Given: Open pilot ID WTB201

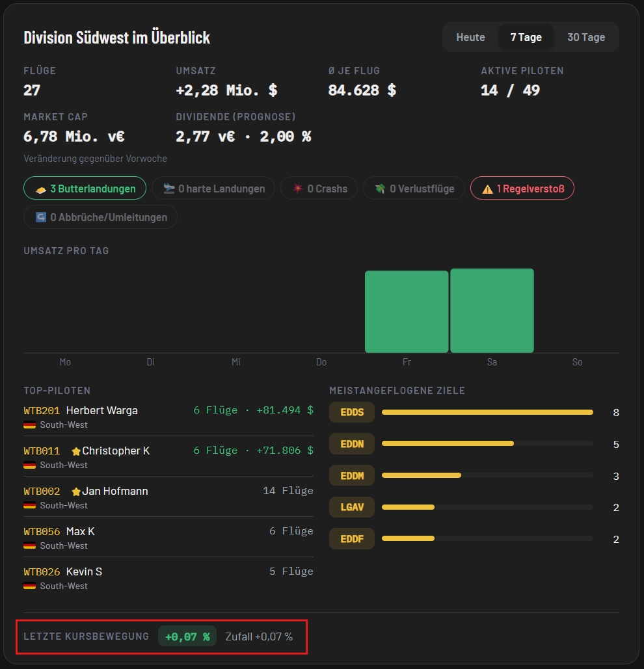Looking at the screenshot, I should pos(42,410).
